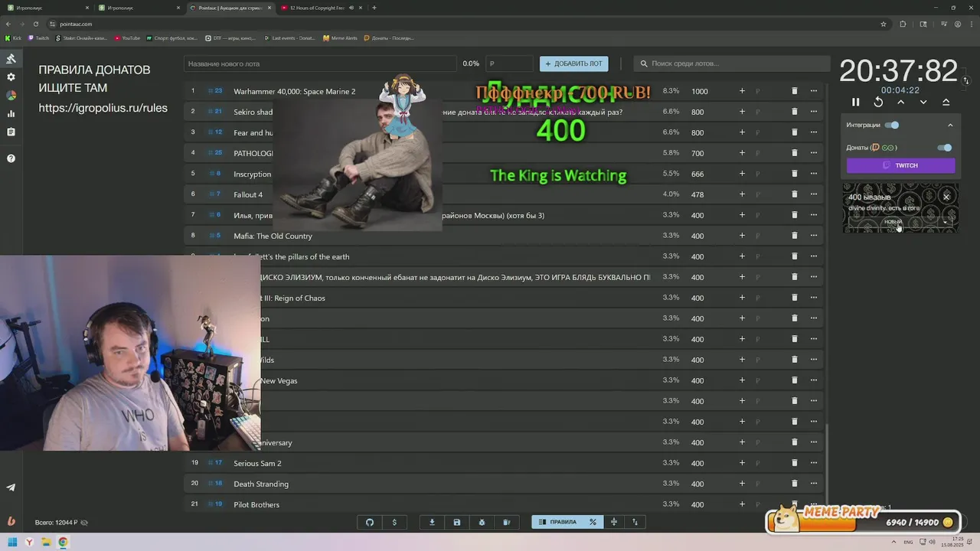Open the auction page in the left sidebar

pos(11,59)
